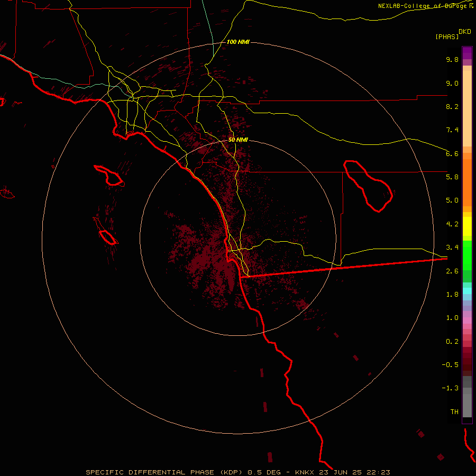Viewport: 476px width, 476px height.
Task: Click the KNKX 23 JUN 25 22:23 timestamp
Action: point(342,472)
